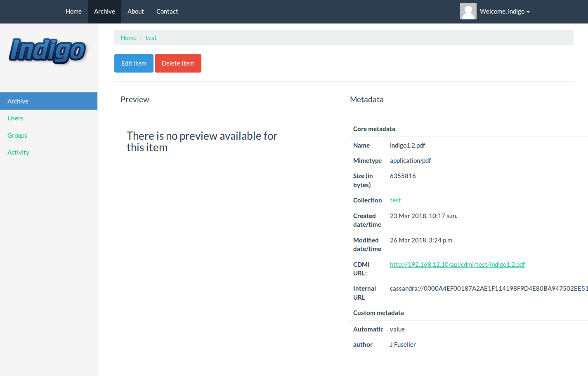Click the mimetype value application/pdf
This screenshot has width=588, height=376.
[410, 161]
